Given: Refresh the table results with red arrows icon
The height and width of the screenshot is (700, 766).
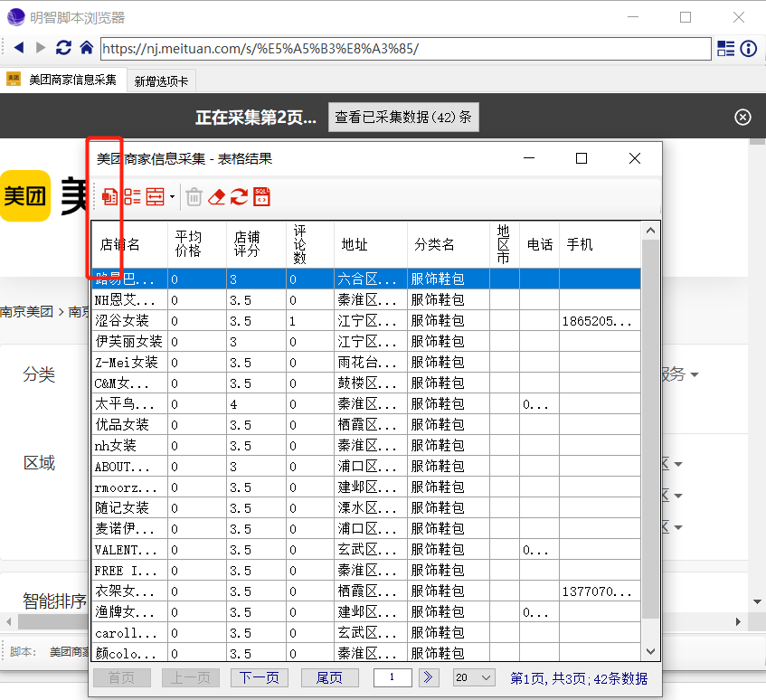Looking at the screenshot, I should click(239, 197).
